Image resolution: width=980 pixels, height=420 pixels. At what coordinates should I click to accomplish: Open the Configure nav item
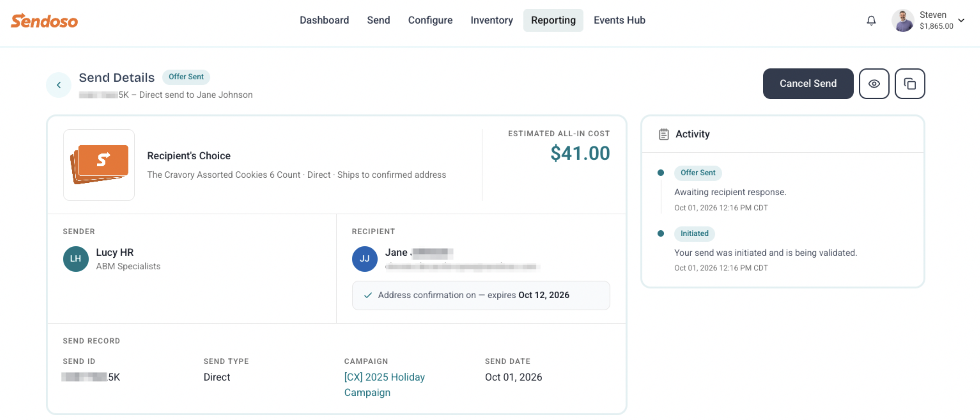click(430, 20)
